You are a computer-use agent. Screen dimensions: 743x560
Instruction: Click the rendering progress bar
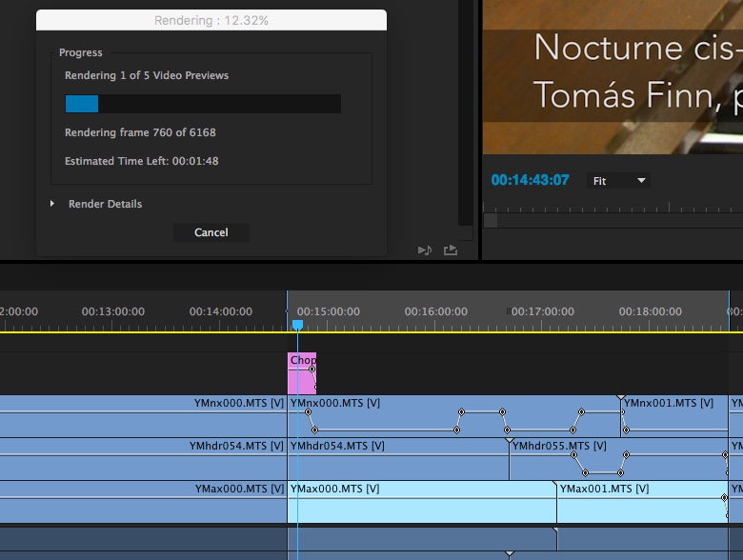(x=203, y=104)
